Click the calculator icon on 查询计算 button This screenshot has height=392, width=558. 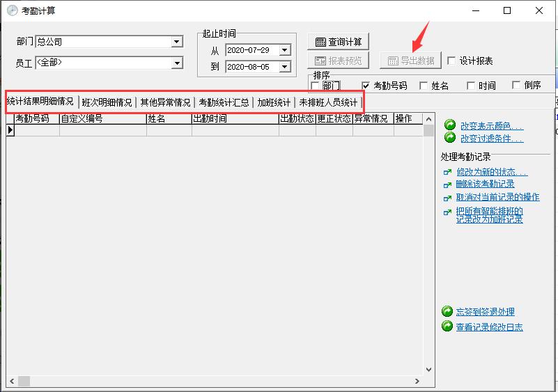click(x=320, y=42)
